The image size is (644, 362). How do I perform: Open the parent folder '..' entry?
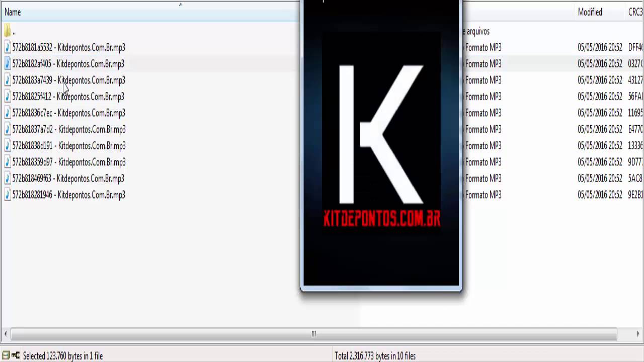coord(10,31)
